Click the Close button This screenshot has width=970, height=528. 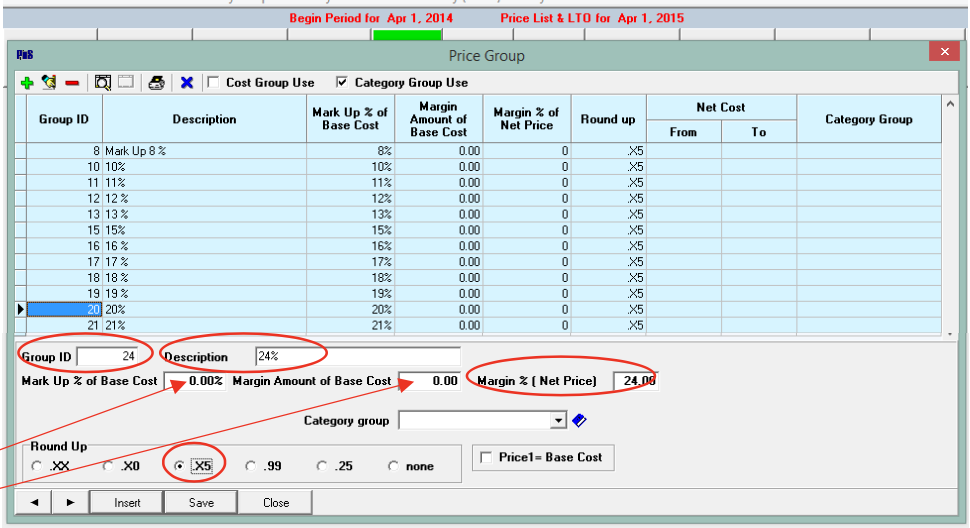276,503
